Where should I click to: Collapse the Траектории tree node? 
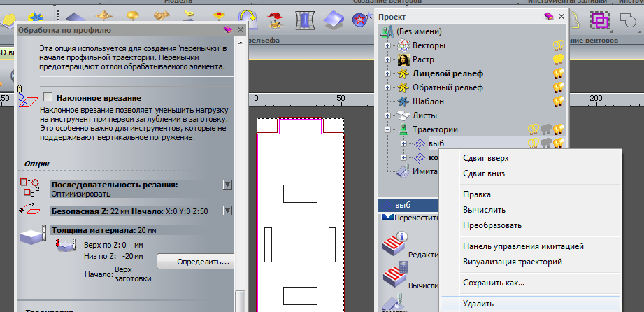point(387,129)
